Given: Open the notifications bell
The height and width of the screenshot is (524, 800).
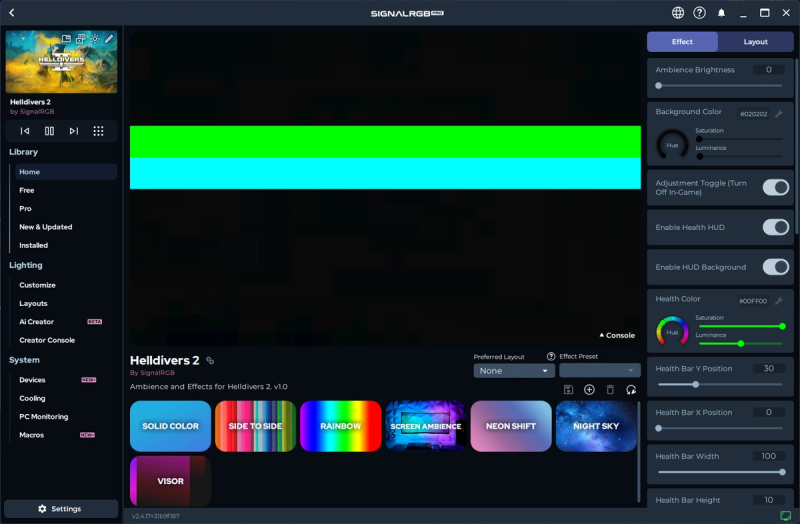Looking at the screenshot, I should 721,13.
